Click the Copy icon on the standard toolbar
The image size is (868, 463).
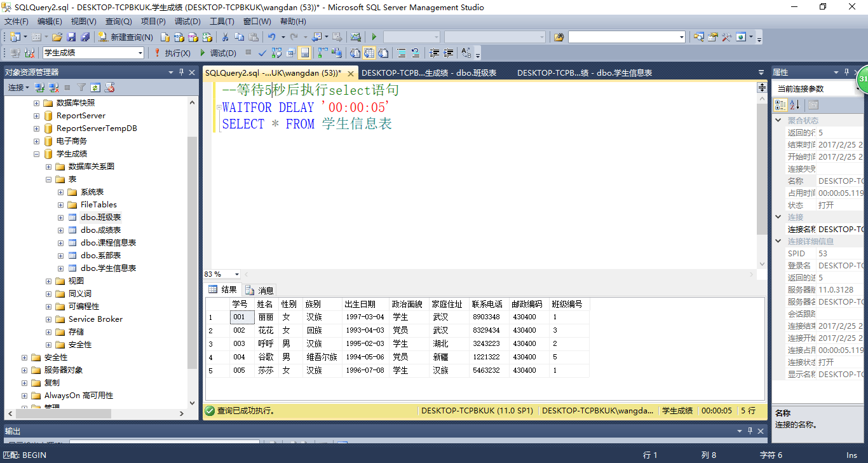(240, 37)
